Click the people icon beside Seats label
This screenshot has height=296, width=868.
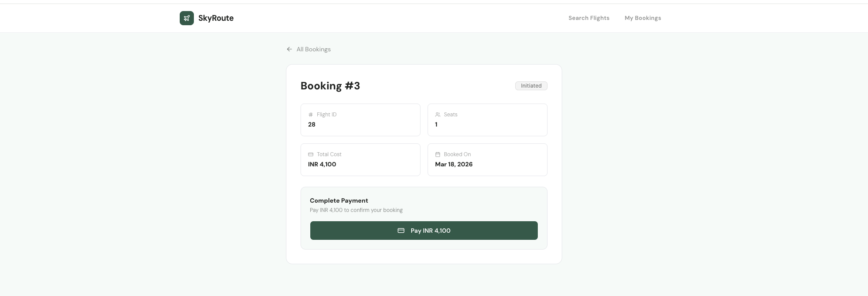coord(438,115)
